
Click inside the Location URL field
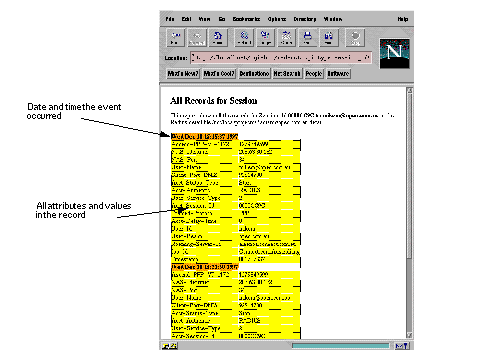pyautogui.click(x=281, y=58)
